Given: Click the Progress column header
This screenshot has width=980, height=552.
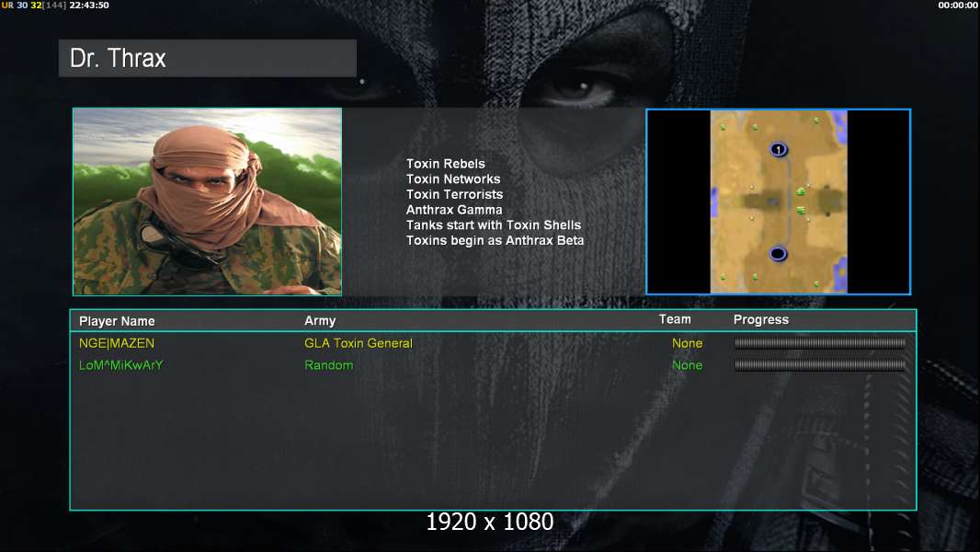Looking at the screenshot, I should point(760,319).
